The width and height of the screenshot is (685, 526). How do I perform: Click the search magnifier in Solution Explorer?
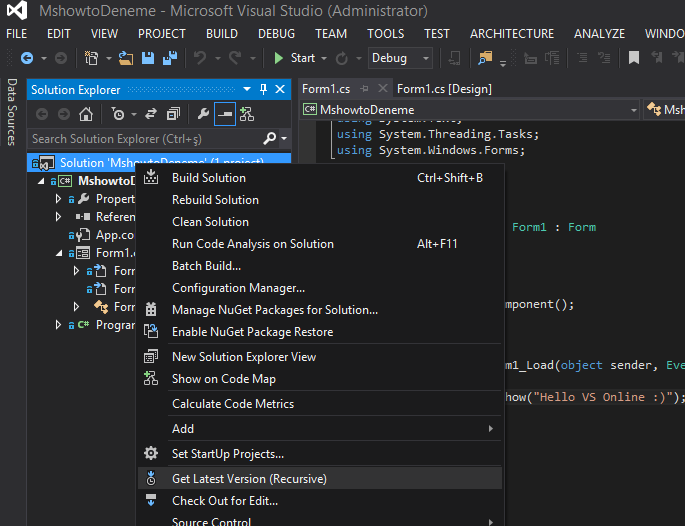[x=270, y=138]
